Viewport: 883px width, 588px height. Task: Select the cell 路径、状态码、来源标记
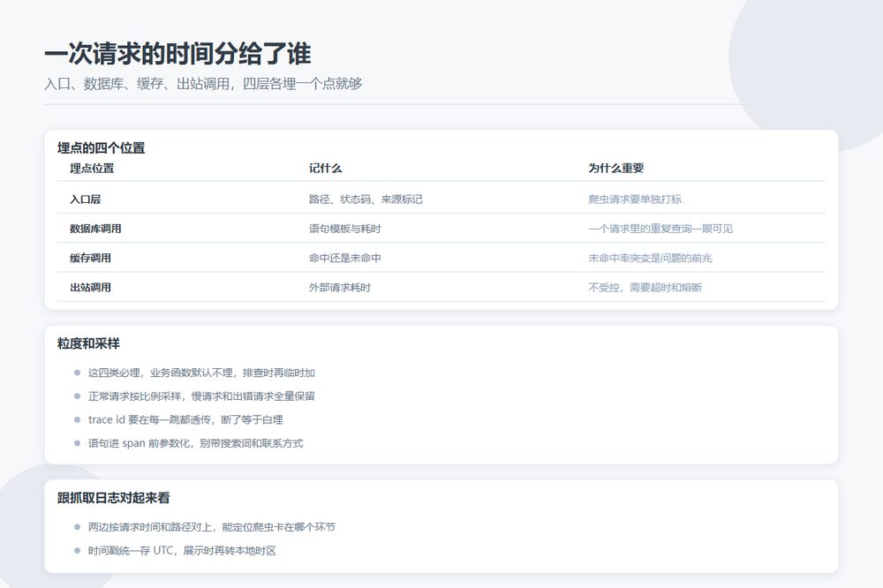click(x=366, y=200)
